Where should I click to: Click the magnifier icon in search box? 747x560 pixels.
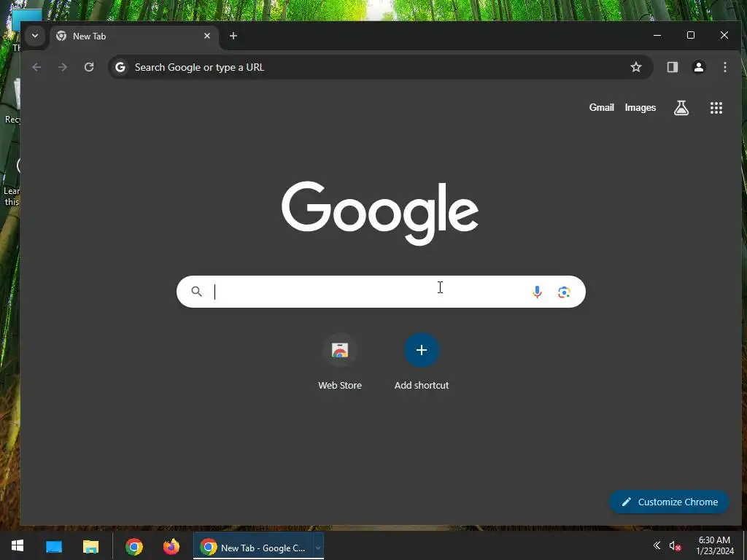196,292
